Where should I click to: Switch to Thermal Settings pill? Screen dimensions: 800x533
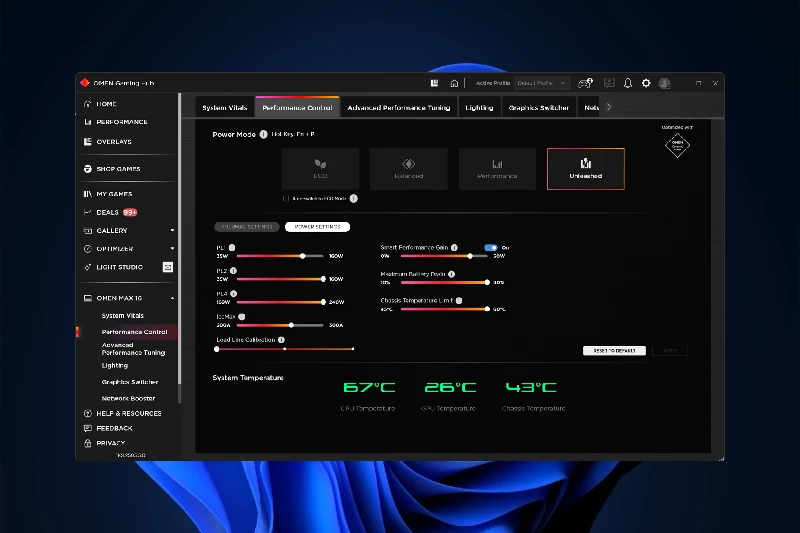[247, 227]
